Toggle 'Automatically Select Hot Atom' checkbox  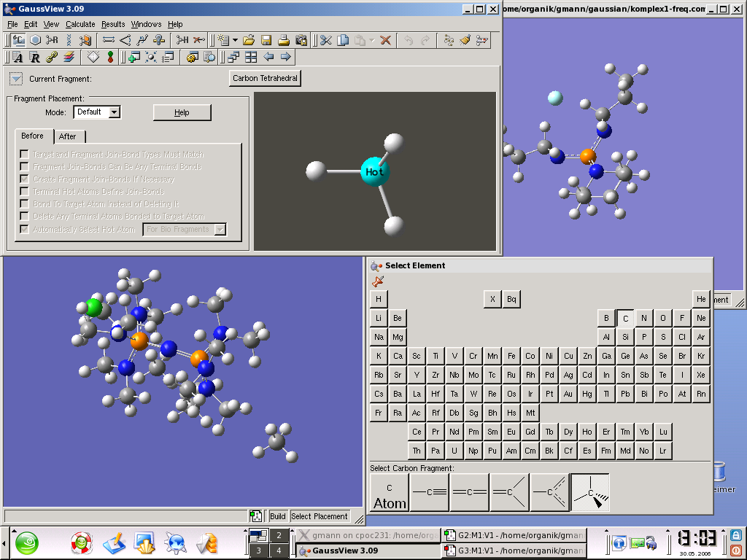24,229
